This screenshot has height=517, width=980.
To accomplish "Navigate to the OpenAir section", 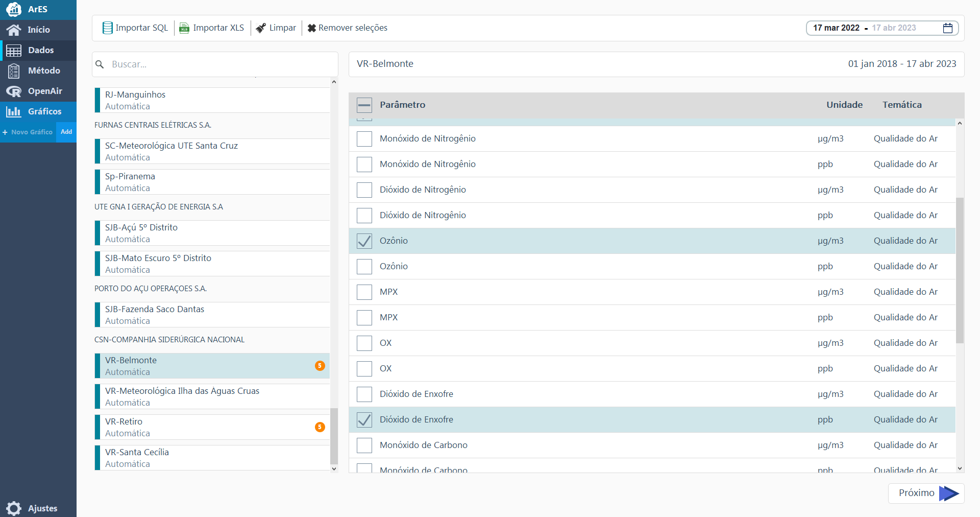I will click(38, 91).
